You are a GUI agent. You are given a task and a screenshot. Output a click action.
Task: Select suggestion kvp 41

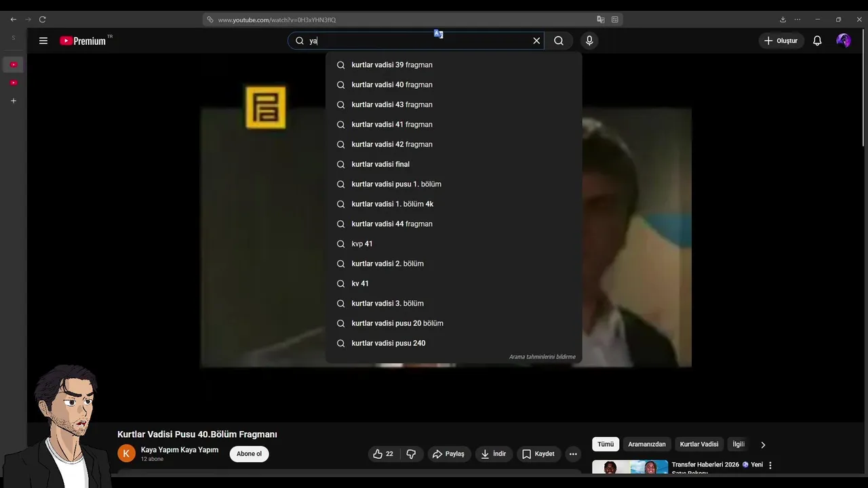(x=454, y=244)
